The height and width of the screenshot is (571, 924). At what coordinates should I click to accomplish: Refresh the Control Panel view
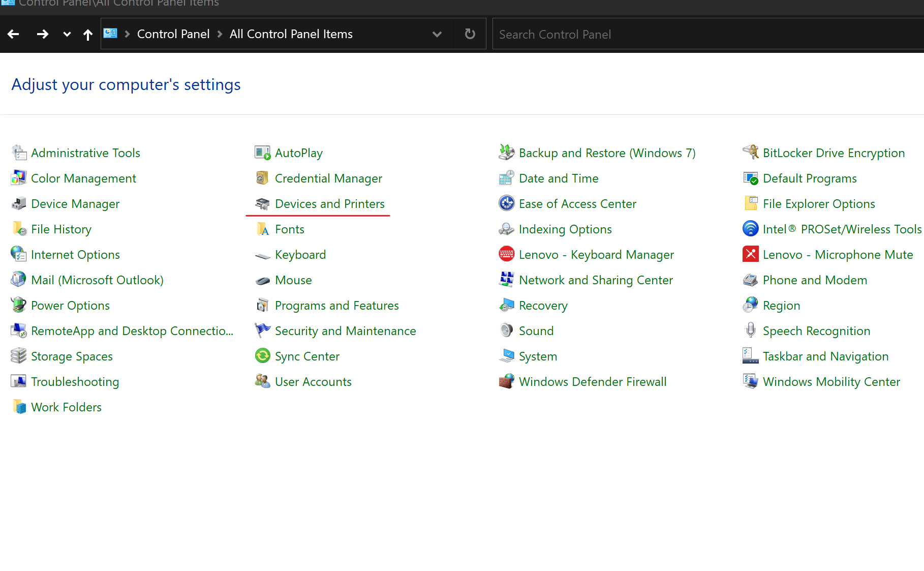(x=469, y=34)
